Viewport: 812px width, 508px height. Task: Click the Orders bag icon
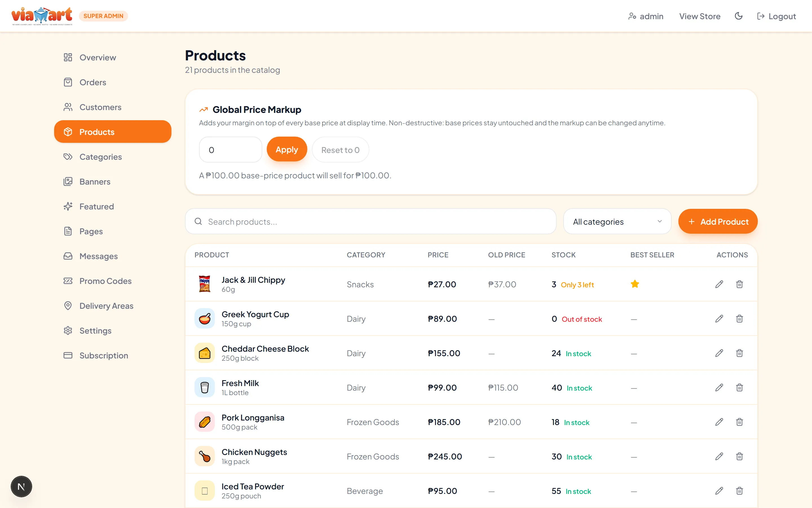[68, 82]
